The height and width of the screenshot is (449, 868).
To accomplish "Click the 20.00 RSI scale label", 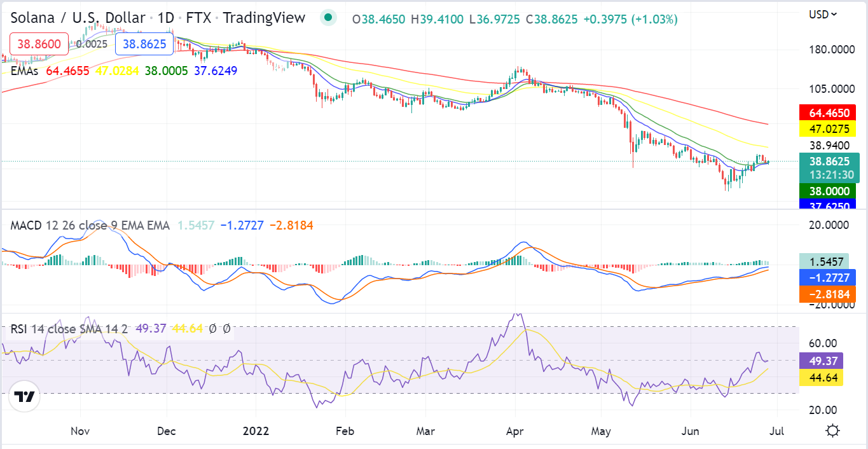I will coord(823,410).
